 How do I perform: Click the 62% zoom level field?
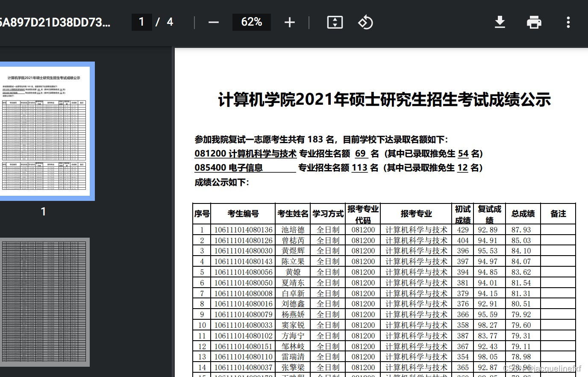pos(252,22)
